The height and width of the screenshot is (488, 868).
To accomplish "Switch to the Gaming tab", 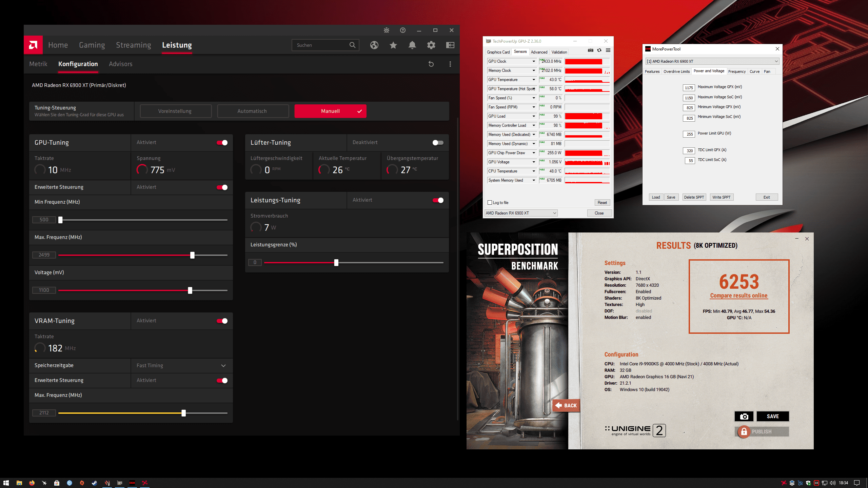I will pos(92,45).
